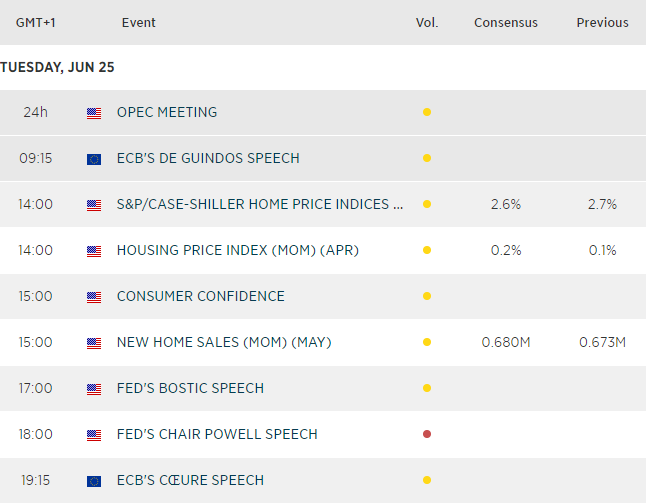Click the US flag beside New Home Sales

pos(94,343)
